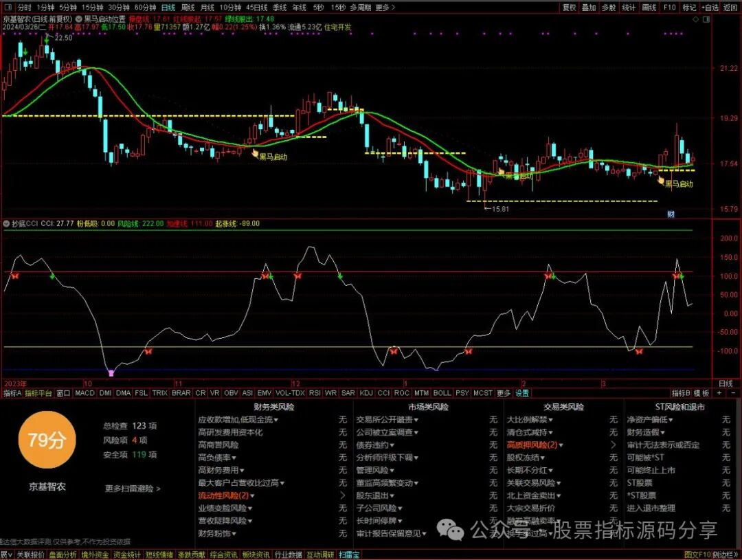This screenshot has height=560, width=742.
Task: Click the blue 财 marker on the chart
Action: point(671,214)
